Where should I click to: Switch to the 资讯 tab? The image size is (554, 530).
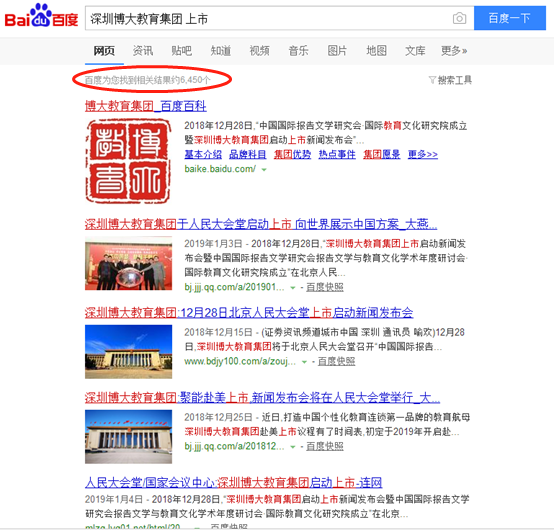click(x=143, y=51)
